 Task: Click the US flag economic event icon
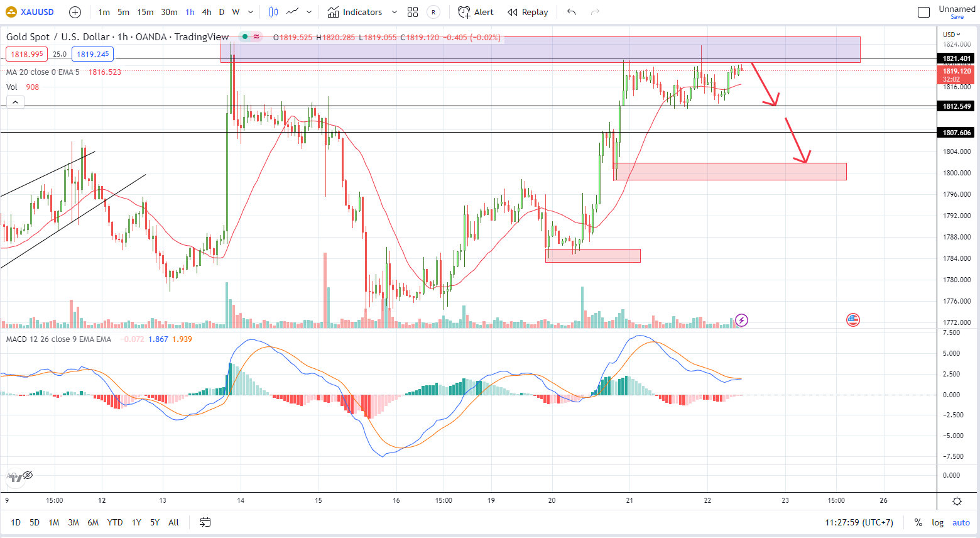coord(852,320)
